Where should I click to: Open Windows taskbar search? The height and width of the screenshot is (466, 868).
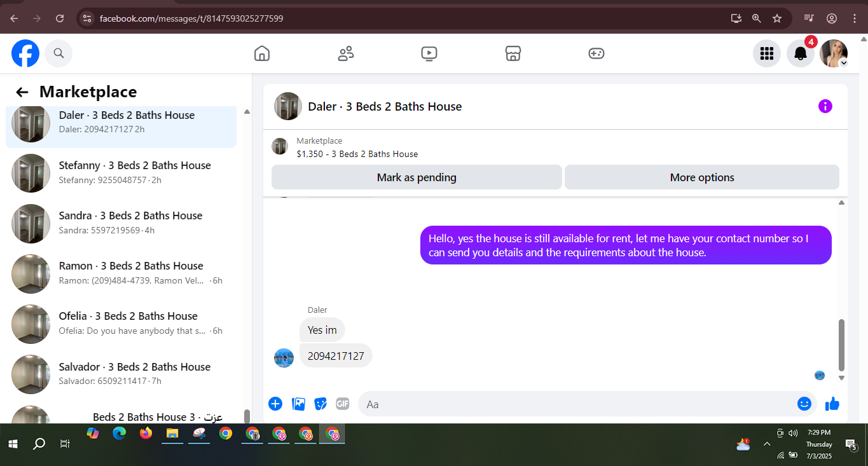(39, 444)
